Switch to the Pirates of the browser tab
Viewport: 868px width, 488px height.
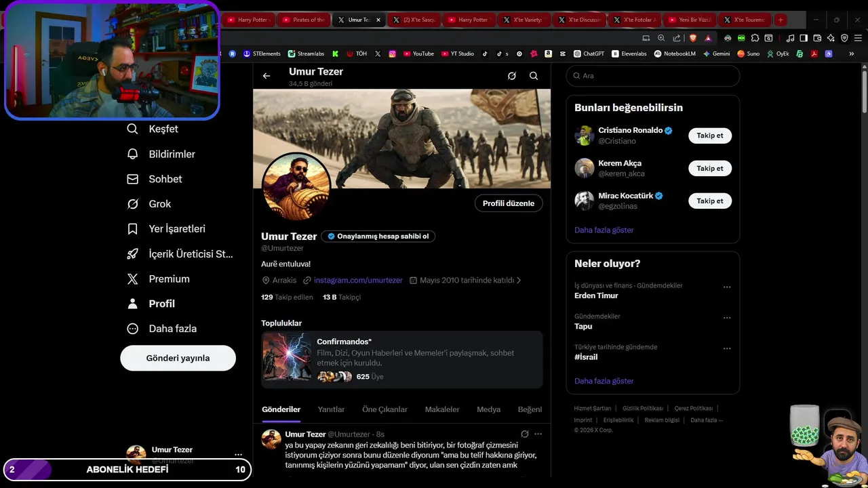(x=303, y=20)
